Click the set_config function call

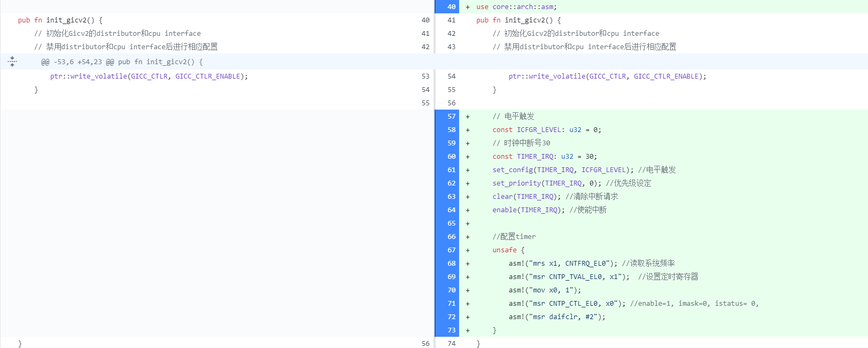[513, 170]
